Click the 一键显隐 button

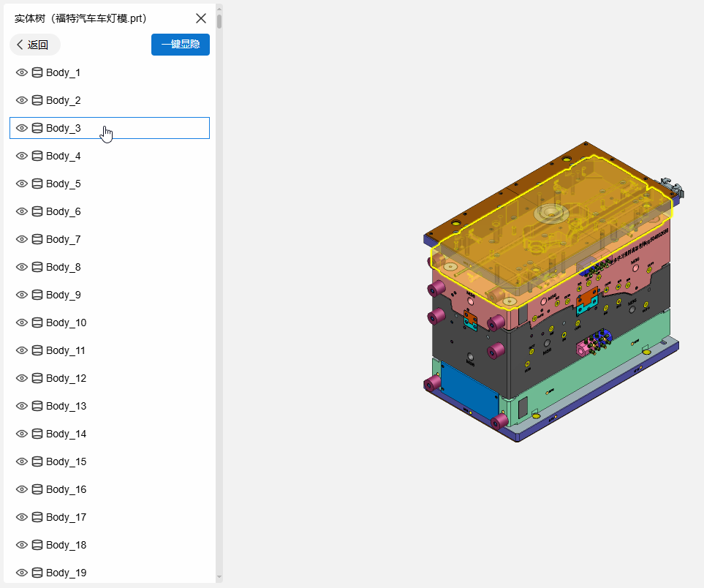pos(181,45)
